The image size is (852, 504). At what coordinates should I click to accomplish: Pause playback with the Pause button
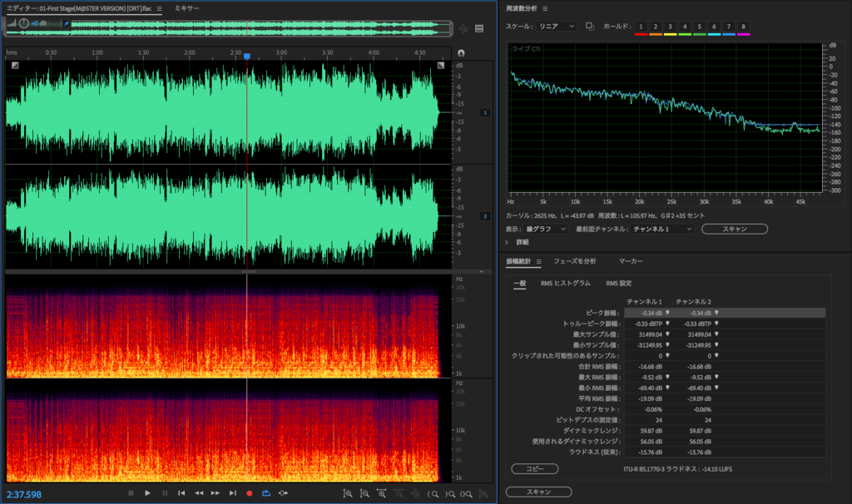click(x=165, y=493)
